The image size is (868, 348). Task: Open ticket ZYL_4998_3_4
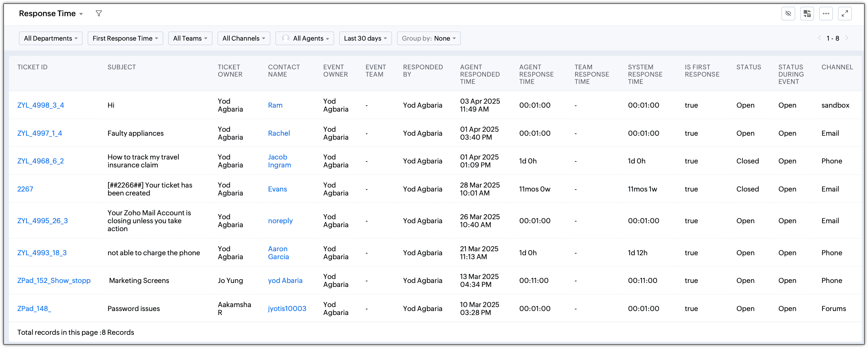tap(40, 105)
